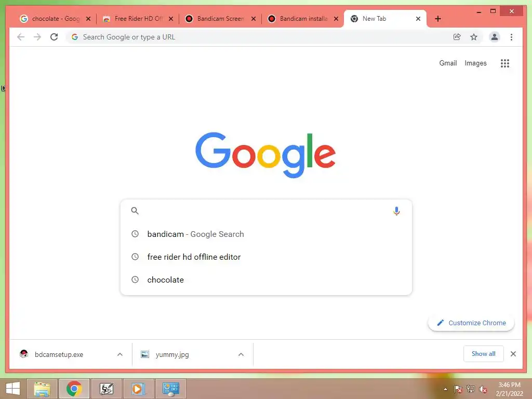Image resolution: width=532 pixels, height=399 pixels.
Task: Click Chrome icon in taskbar
Action: 74,389
